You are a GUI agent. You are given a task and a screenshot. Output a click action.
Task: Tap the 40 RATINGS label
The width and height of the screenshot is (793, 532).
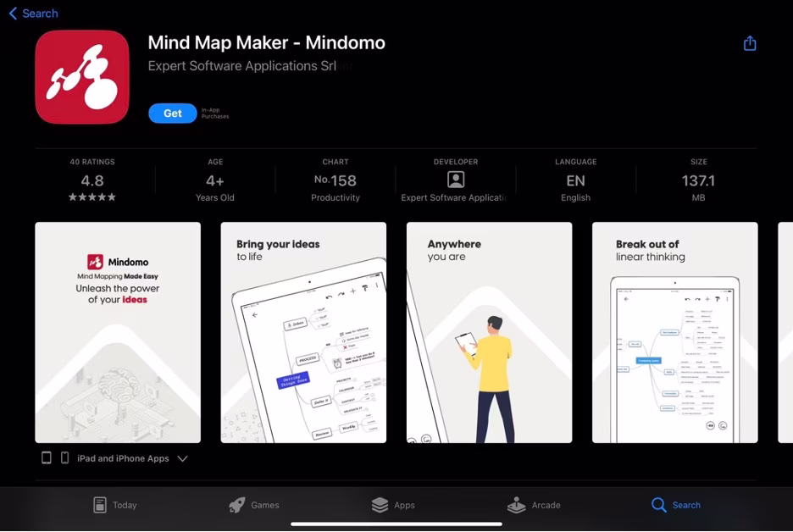(92, 162)
